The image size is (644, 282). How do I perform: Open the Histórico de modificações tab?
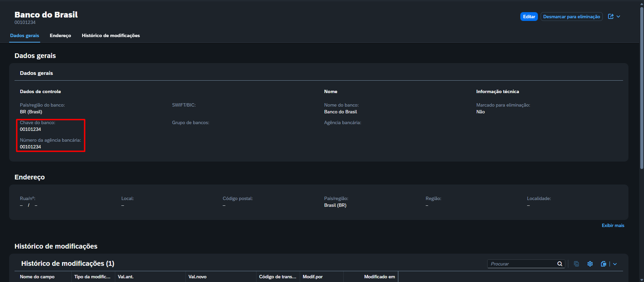click(x=111, y=35)
